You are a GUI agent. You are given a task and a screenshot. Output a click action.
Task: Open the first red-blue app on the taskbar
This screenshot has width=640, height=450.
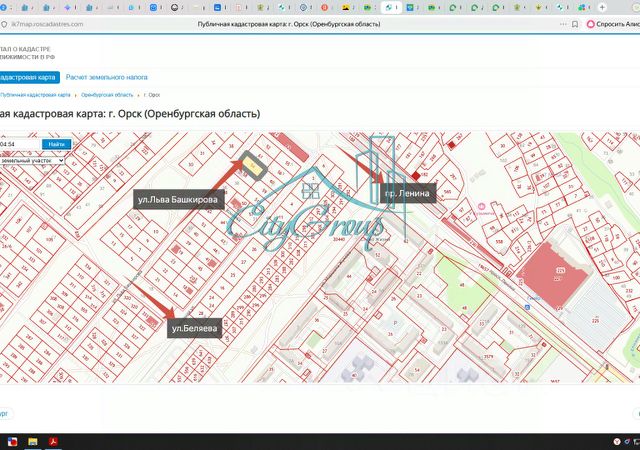pyautogui.click(x=12, y=442)
